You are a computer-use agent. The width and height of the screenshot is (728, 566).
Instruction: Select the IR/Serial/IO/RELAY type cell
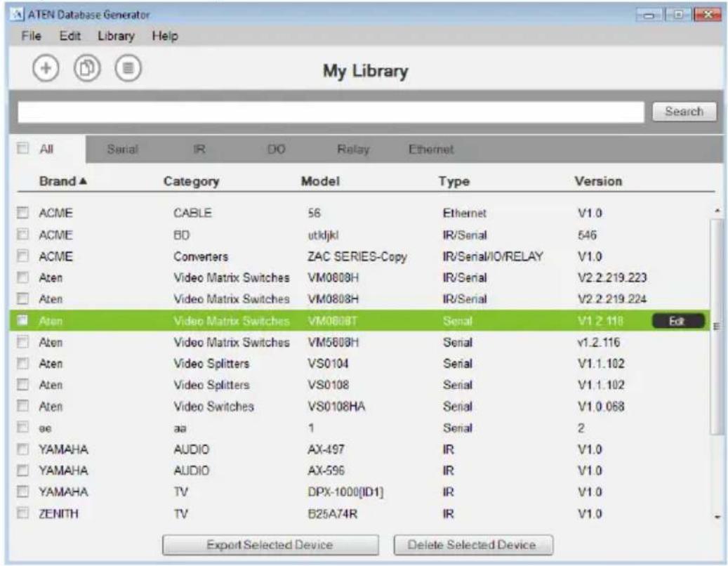pyautogui.click(x=493, y=256)
